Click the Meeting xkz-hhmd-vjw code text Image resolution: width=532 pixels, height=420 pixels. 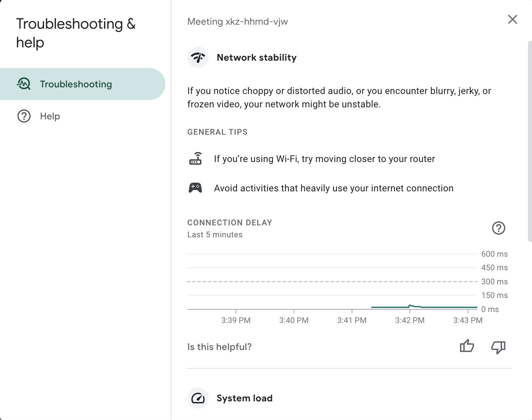click(237, 22)
